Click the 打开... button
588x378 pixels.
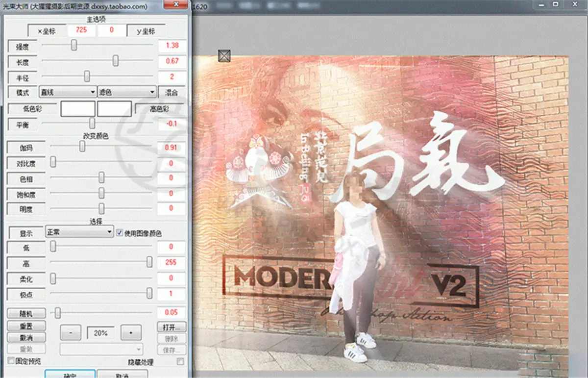[171, 327]
